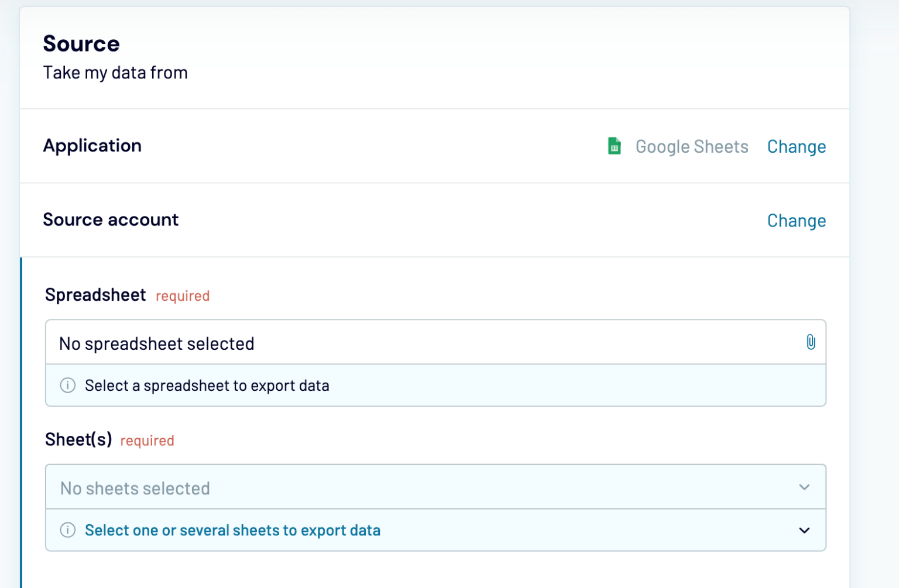
Task: Click the Source section heading
Action: pyautogui.click(x=81, y=43)
